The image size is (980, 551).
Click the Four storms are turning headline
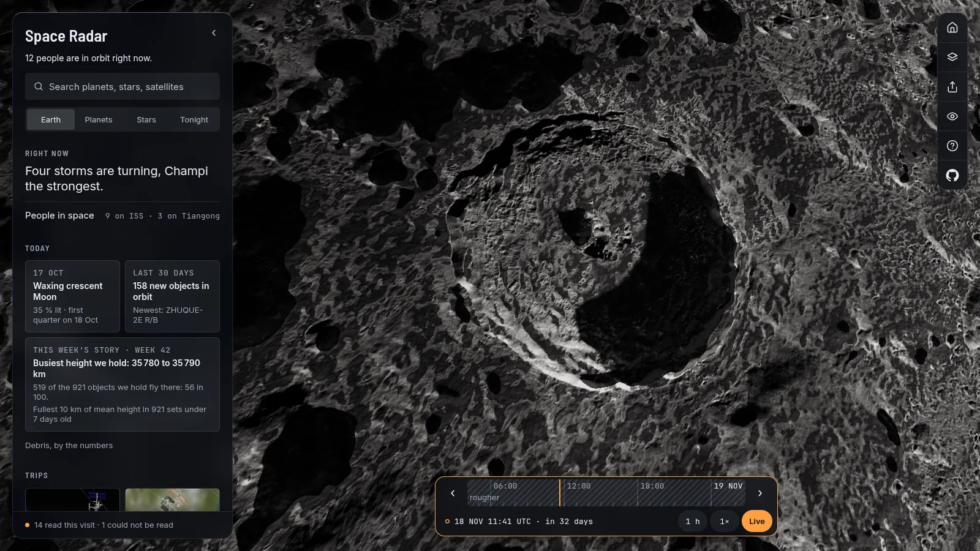[116, 179]
